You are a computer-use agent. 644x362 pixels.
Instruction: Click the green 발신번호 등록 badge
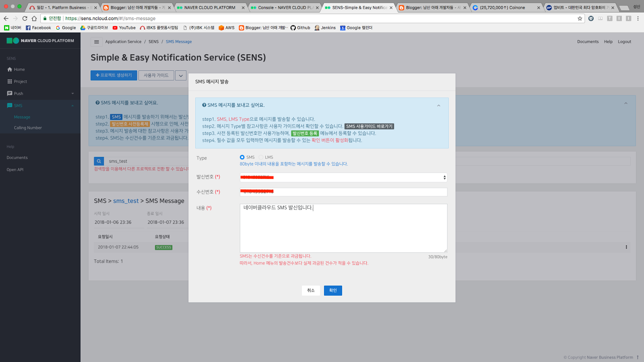tap(305, 133)
